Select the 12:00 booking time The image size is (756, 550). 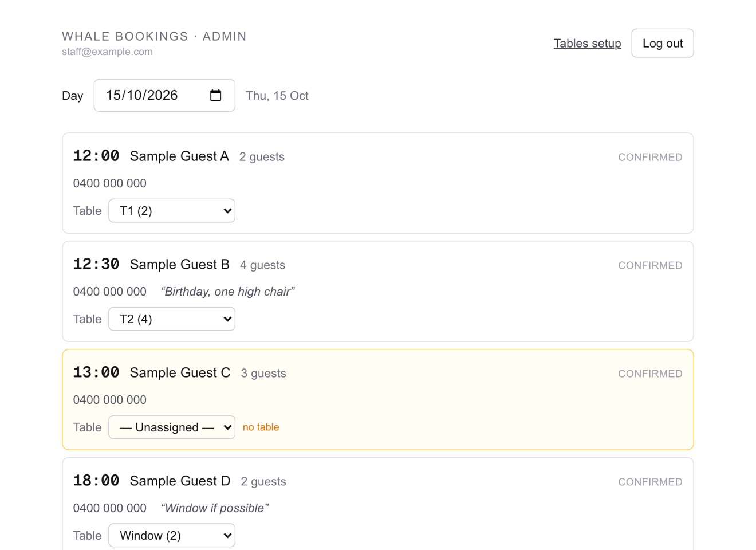[96, 156]
